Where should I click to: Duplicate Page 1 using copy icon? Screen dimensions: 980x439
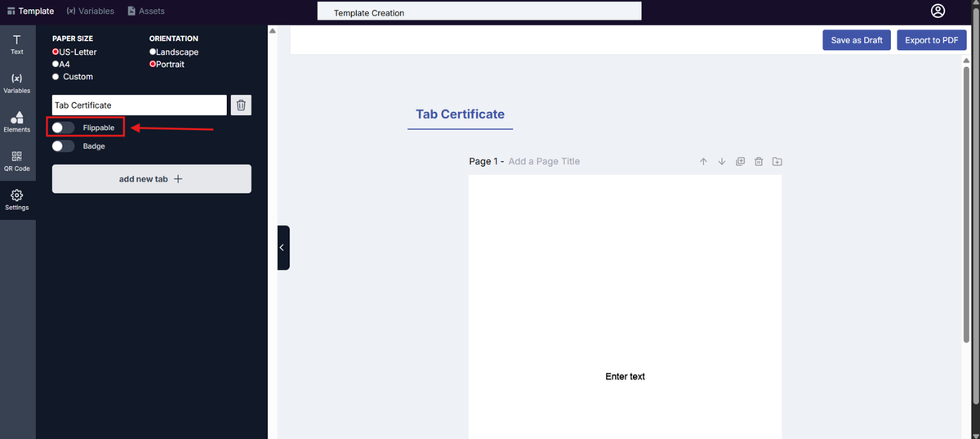[x=741, y=162]
